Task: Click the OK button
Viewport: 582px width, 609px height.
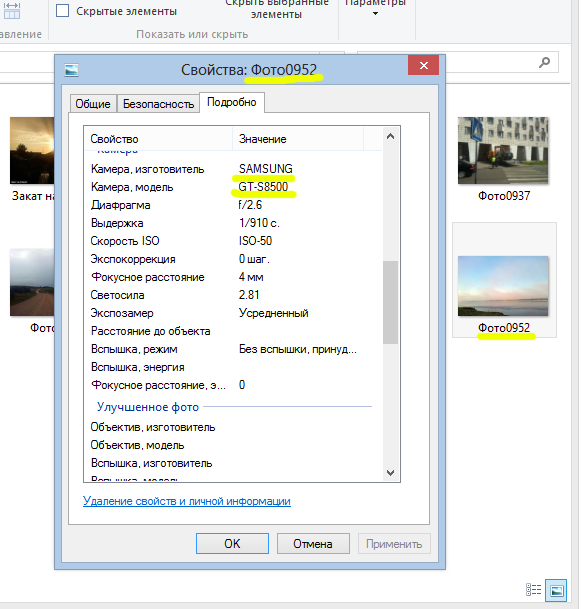Action: [232, 543]
